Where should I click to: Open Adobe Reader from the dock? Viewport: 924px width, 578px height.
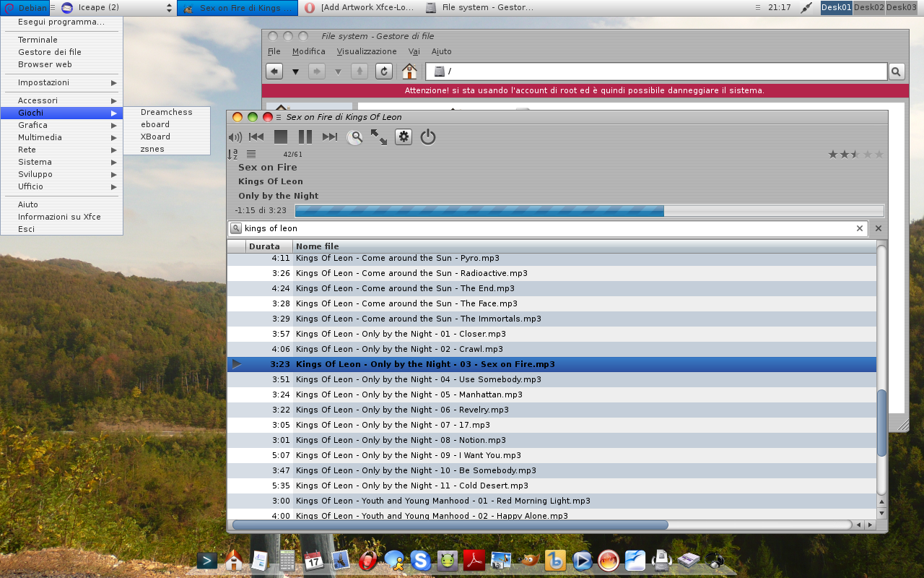[474, 560]
